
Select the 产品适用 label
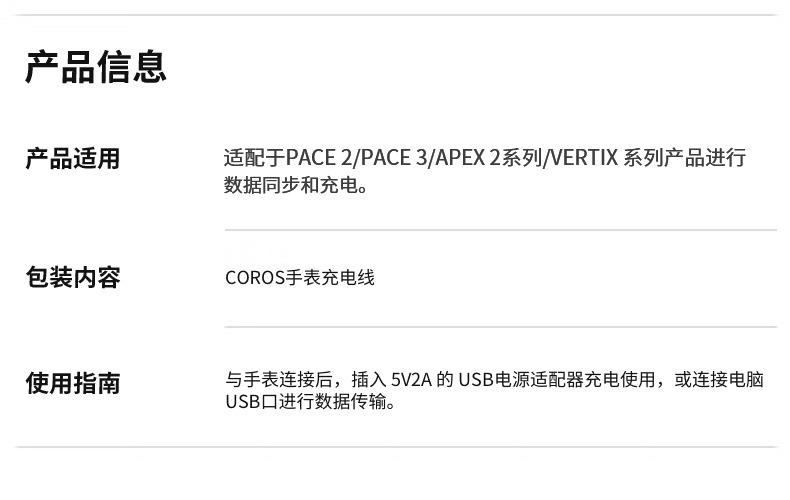point(72,159)
